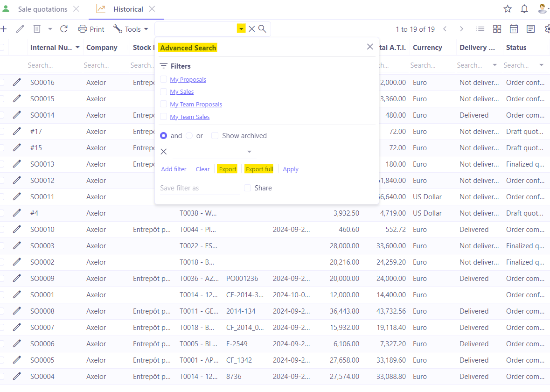This screenshot has width=550, height=392.
Task: Click the magnifier search icon
Action: pyautogui.click(x=262, y=29)
